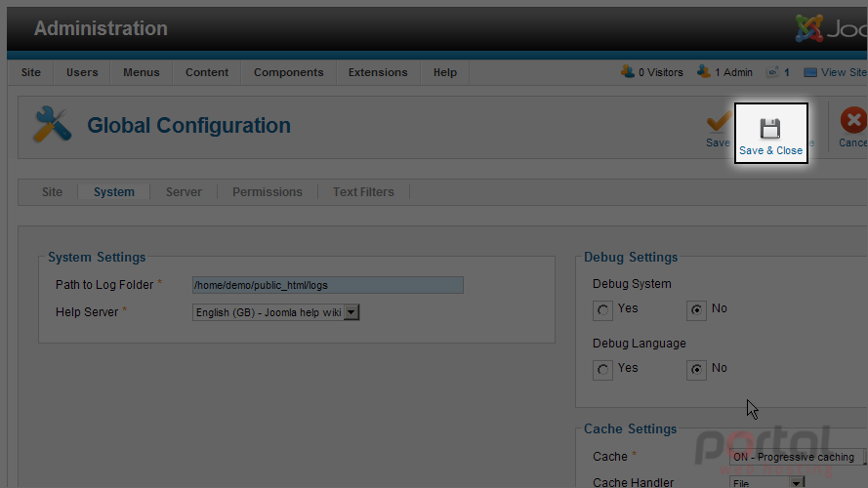Click the 1 Admin link text

coord(733,72)
